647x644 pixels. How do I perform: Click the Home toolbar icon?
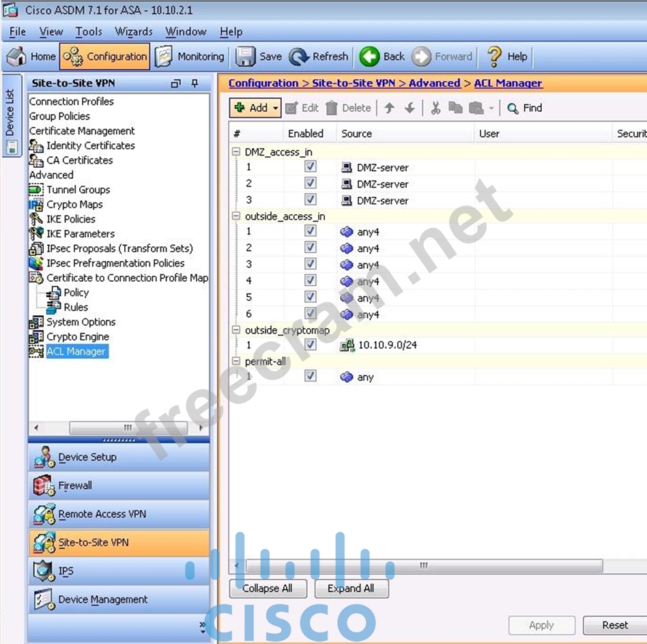16,57
